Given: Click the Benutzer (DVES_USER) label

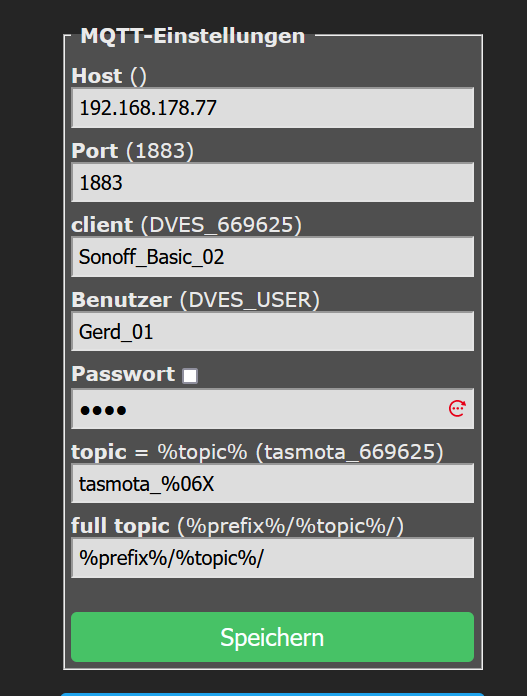Looking at the screenshot, I should click(x=195, y=300).
